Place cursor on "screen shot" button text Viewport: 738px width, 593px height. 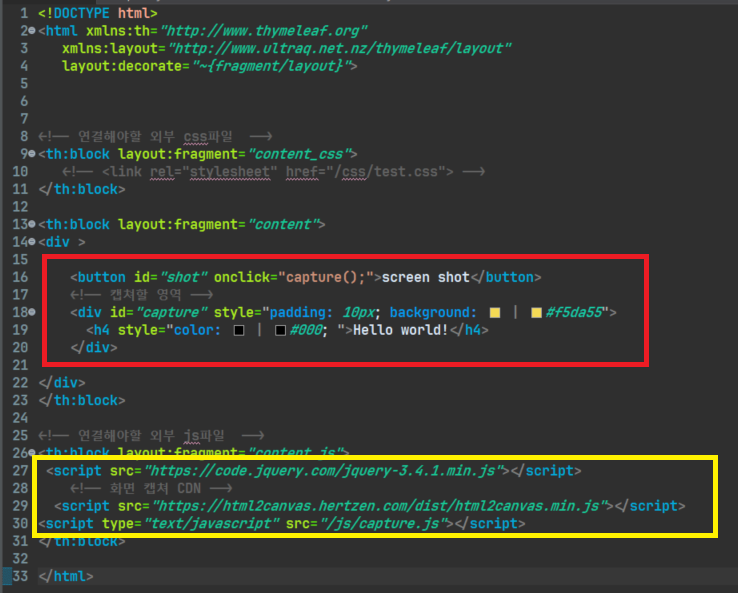[426, 277]
